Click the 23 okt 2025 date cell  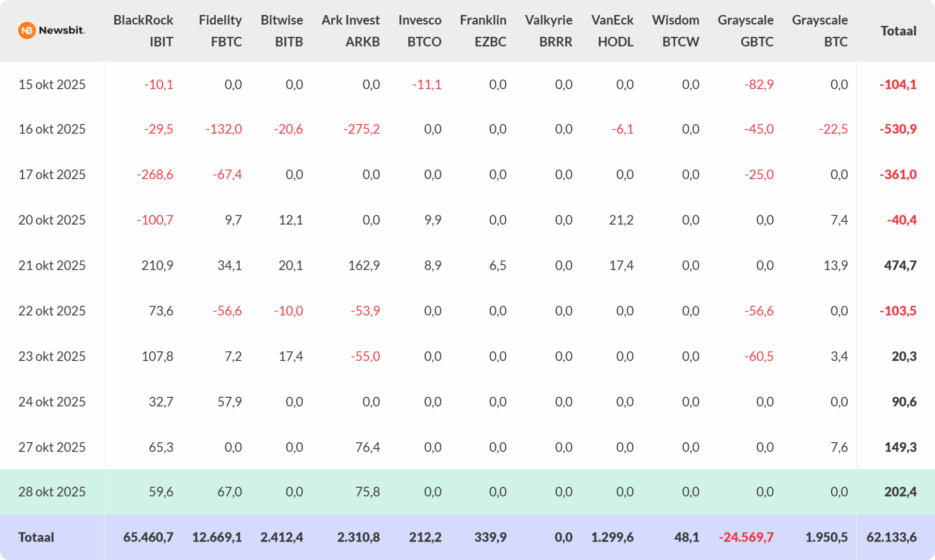coord(52,357)
